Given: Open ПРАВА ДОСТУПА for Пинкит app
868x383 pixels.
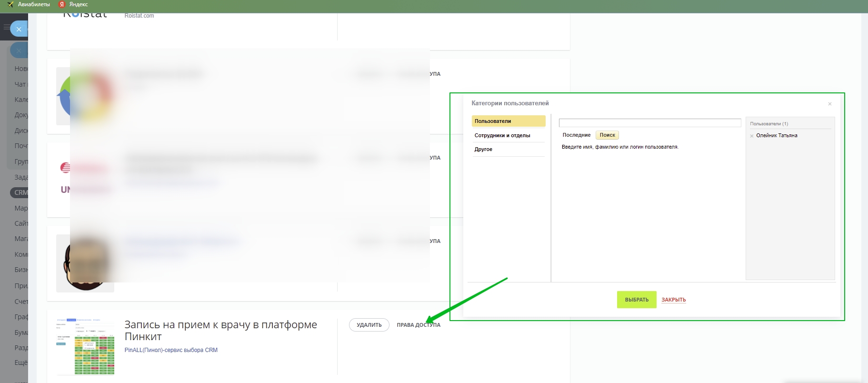Looking at the screenshot, I should (418, 325).
